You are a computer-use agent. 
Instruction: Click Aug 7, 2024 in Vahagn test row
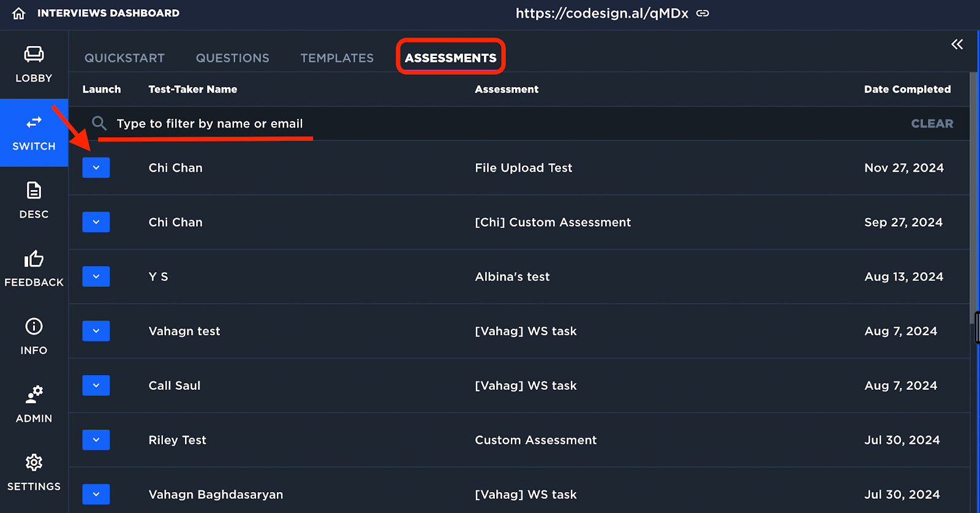coord(901,331)
